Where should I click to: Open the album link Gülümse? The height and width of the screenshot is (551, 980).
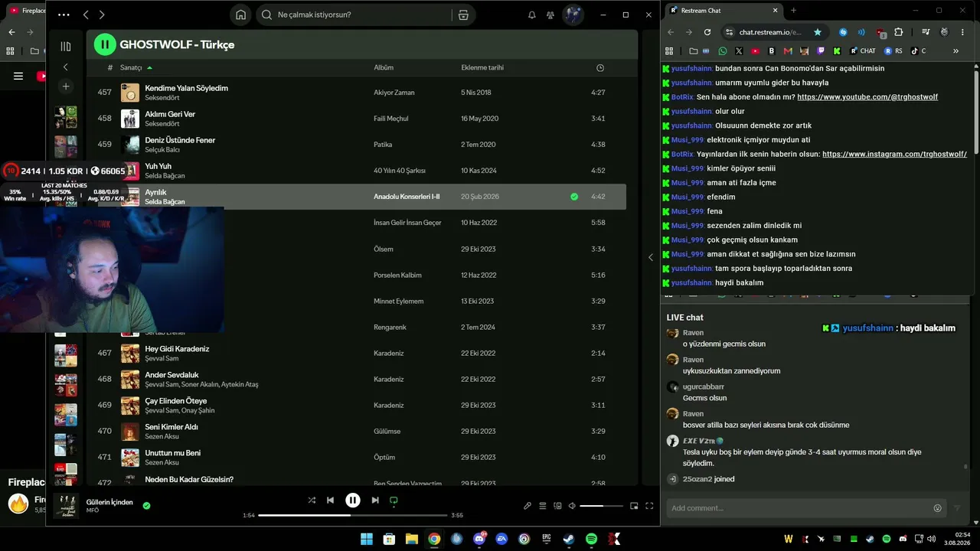click(x=387, y=432)
